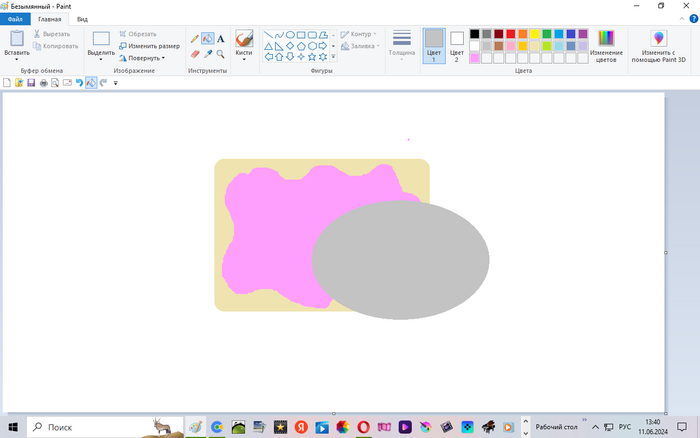
Task: Expand the Выделить selection dropdown
Action: [101, 58]
